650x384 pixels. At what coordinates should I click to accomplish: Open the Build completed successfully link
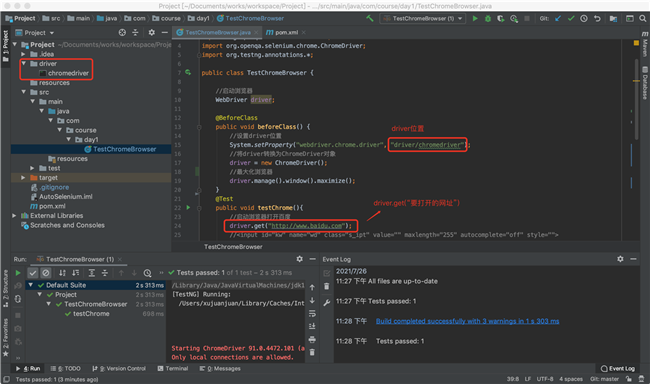tap(467, 321)
